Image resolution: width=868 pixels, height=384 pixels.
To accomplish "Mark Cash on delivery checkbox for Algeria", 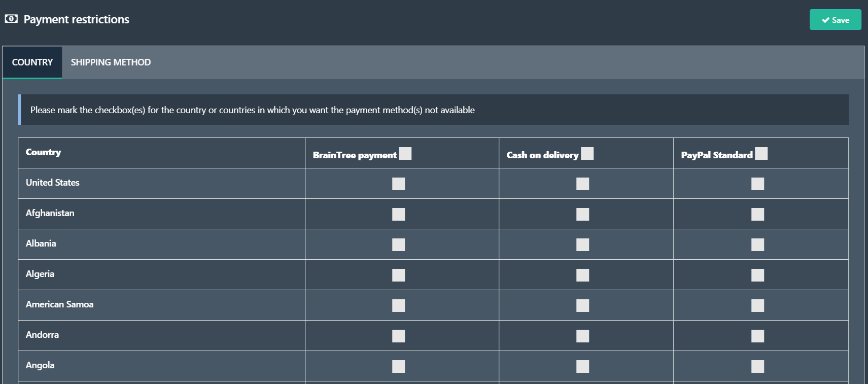I will (x=583, y=275).
